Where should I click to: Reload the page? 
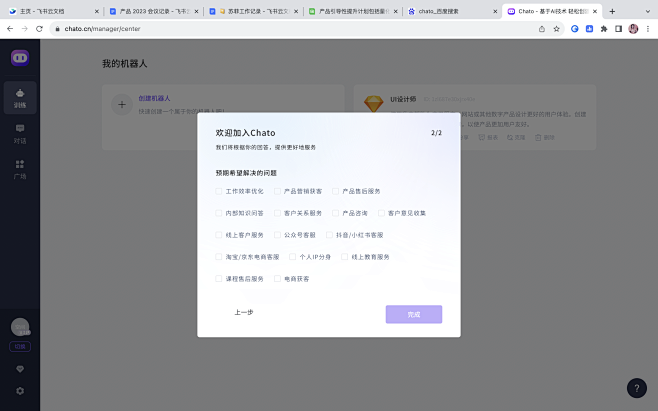[x=39, y=29]
